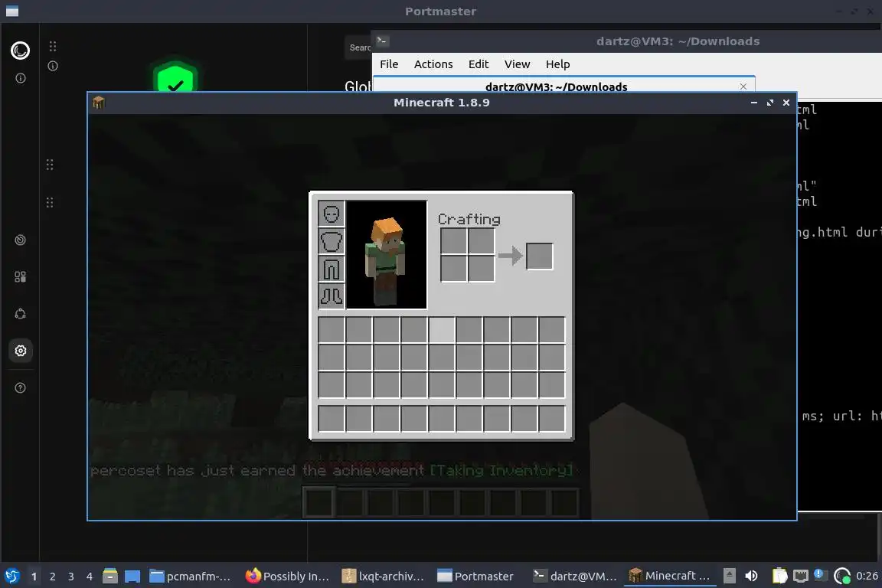
Task: Open the terminal Help menu
Action: tap(558, 64)
